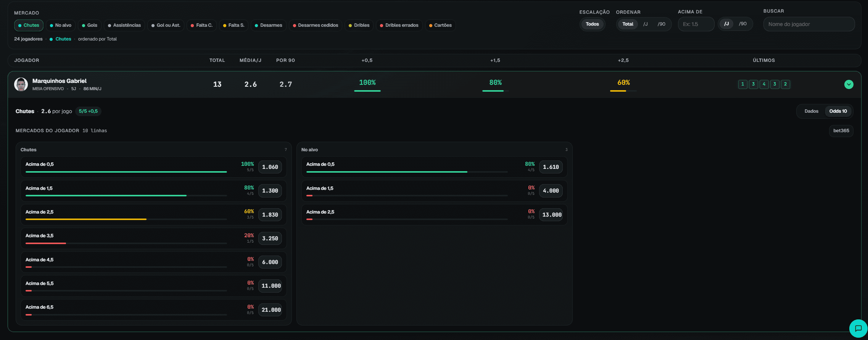The width and height of the screenshot is (868, 340).
Task: Select the Falta C. market chip
Action: point(201,25)
